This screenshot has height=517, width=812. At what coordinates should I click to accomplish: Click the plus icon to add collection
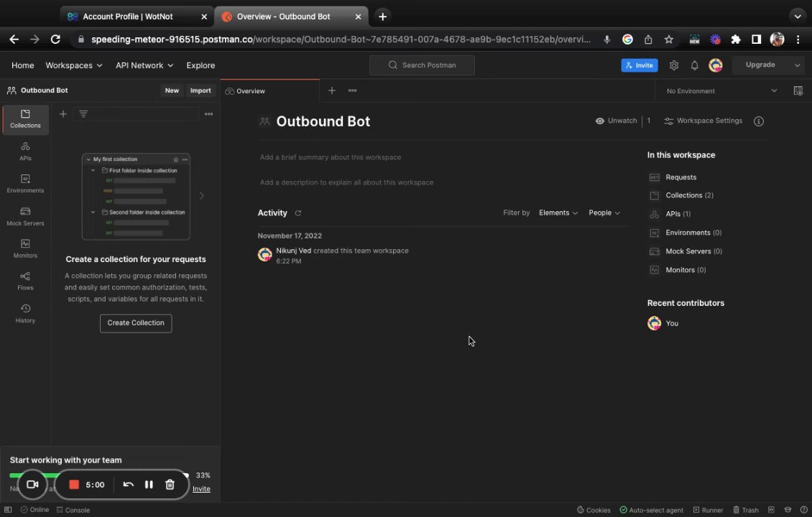click(x=63, y=114)
